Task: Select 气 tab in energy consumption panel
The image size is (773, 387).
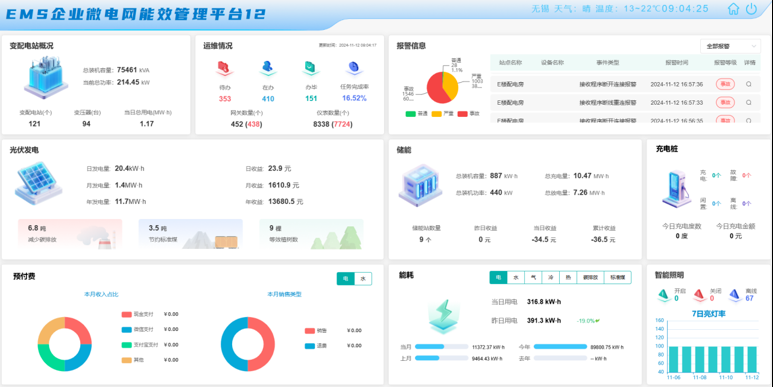Action: (x=533, y=278)
